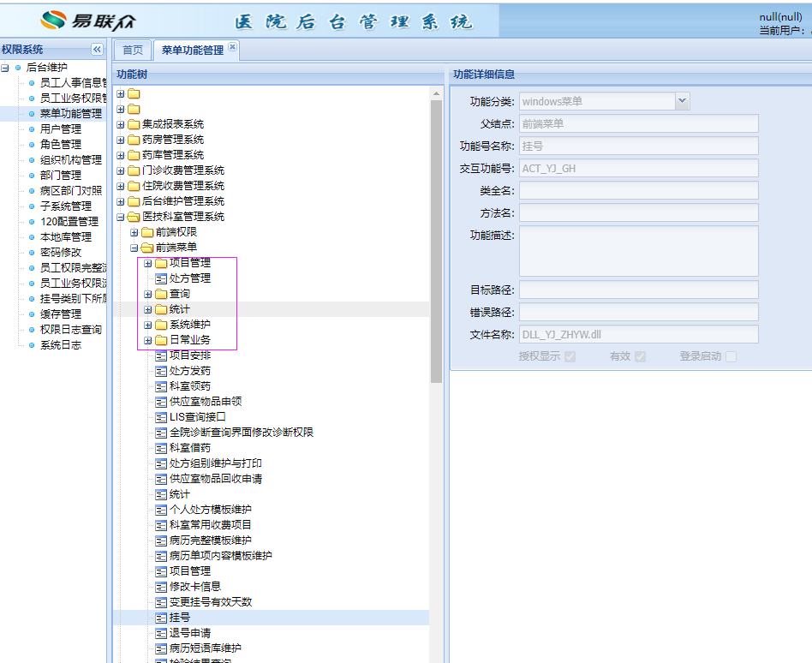This screenshot has width=812, height=663.
Task: Click the 医技科室管理系统 open folder icon
Action: click(134, 217)
